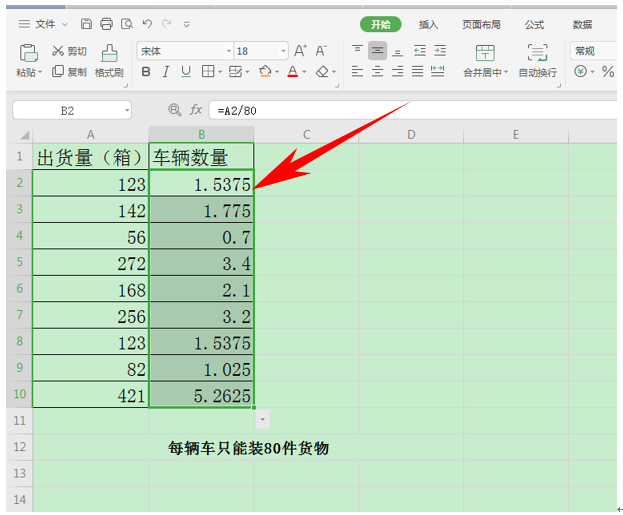Click the Borders icon
The image size is (623, 515).
point(208,72)
